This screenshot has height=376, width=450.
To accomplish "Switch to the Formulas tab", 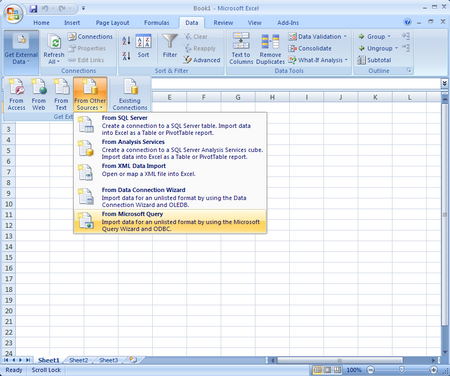I will [157, 23].
